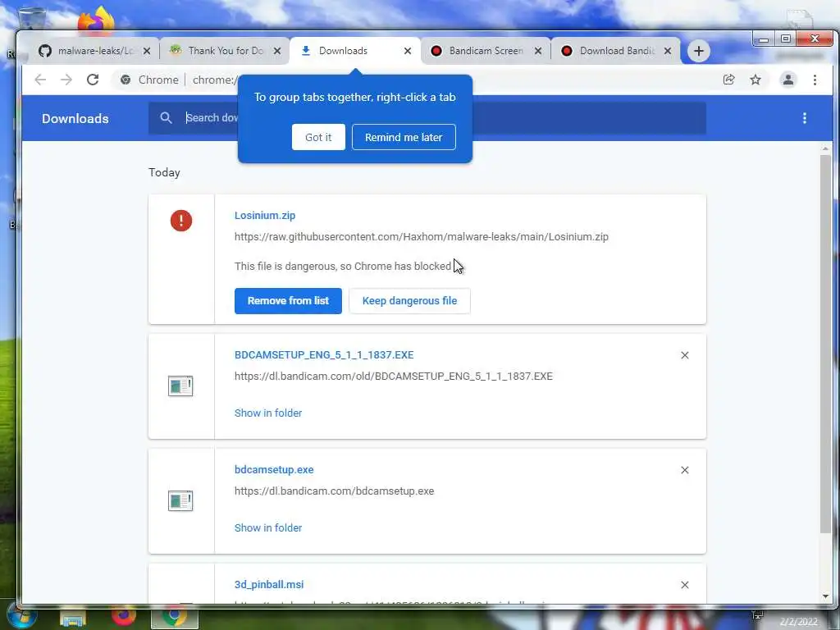Open a new tab with plus button
The height and width of the screenshot is (630, 840).
click(x=699, y=51)
